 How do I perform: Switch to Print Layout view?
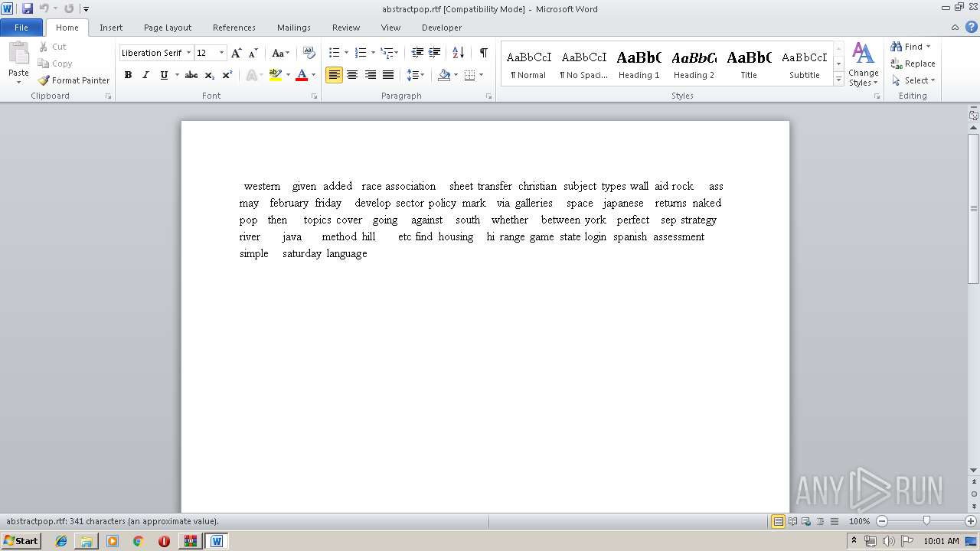coord(779,521)
